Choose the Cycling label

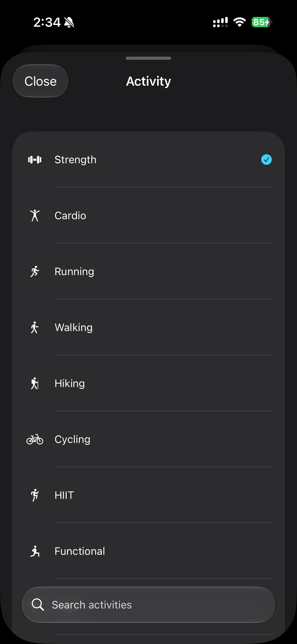[73, 439]
